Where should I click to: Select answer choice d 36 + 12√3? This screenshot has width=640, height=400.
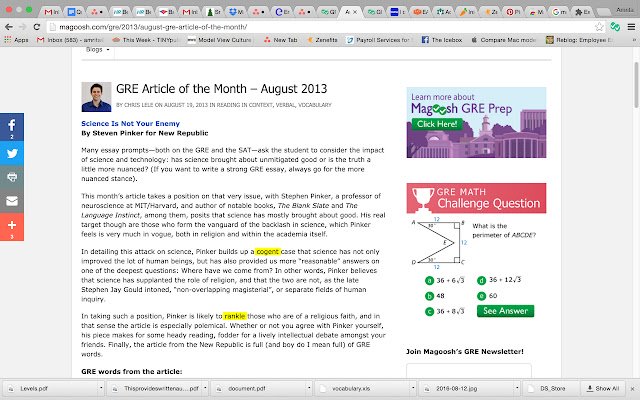point(499,280)
